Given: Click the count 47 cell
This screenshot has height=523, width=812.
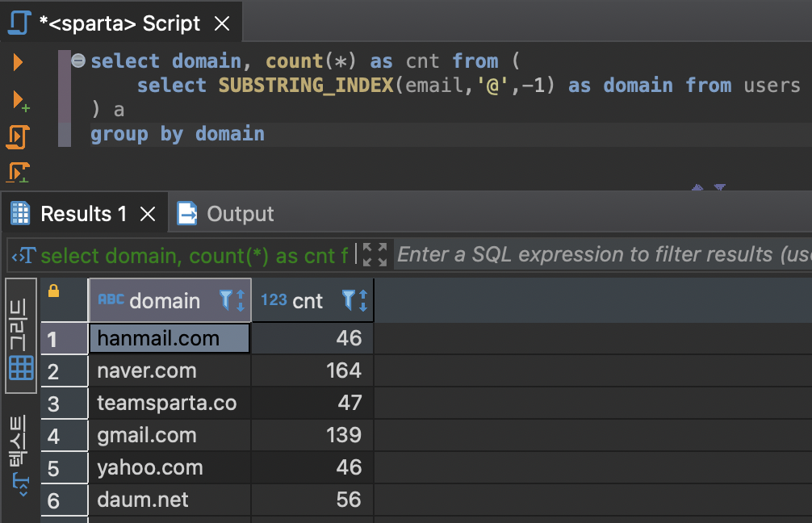Looking at the screenshot, I should 312,403.
